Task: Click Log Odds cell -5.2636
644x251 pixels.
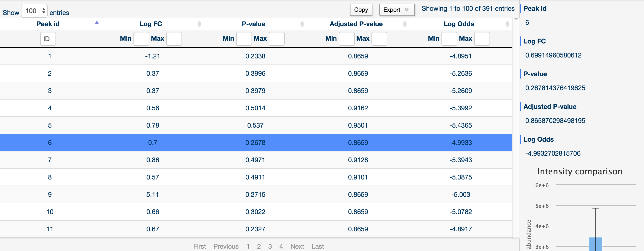Action: (x=461, y=73)
